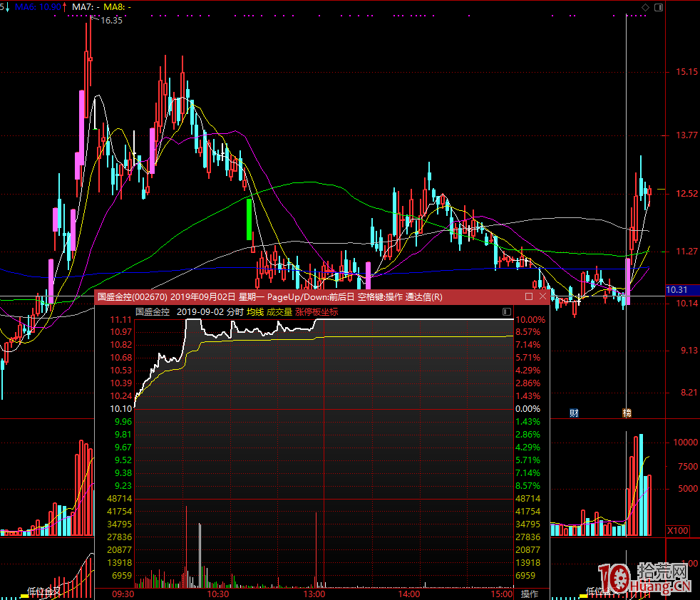Click the 9.13 price axis label
This screenshot has height=600, width=700.
(689, 351)
